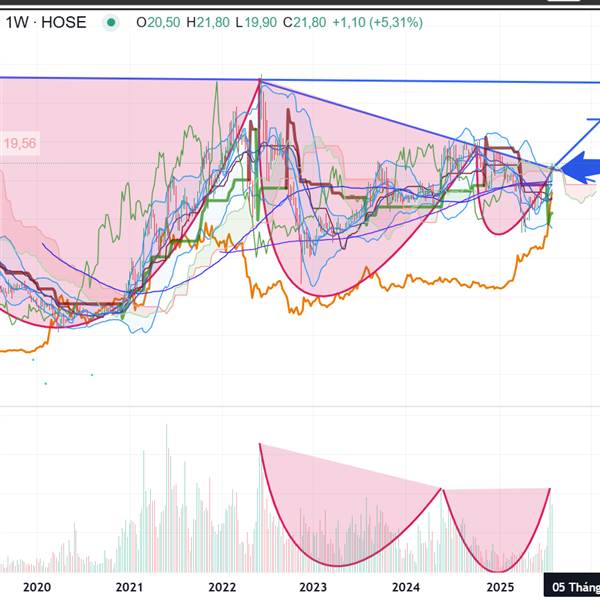Click the high value H21,80
Screen dimensions: 600x600
208,23
